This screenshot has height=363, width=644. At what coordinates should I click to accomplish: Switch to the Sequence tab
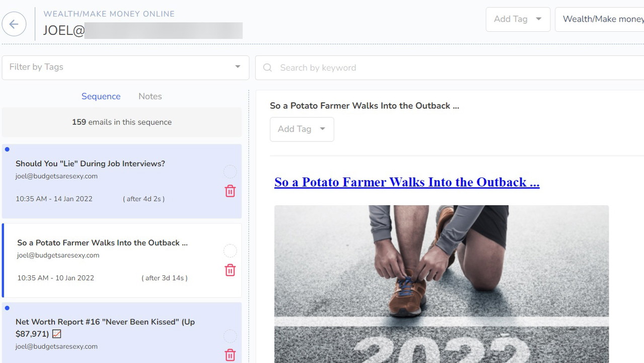coord(101,96)
